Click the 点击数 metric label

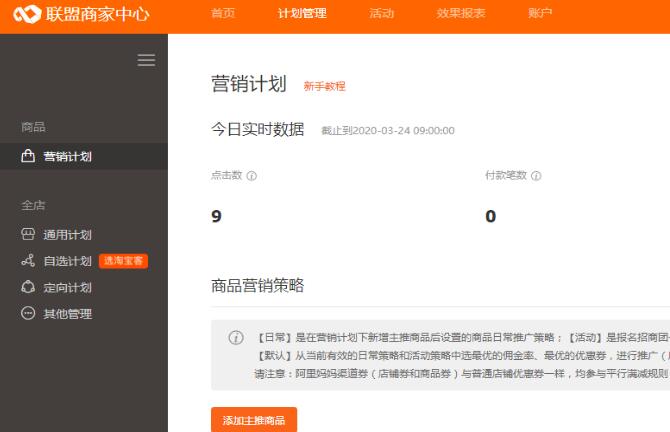[226, 175]
